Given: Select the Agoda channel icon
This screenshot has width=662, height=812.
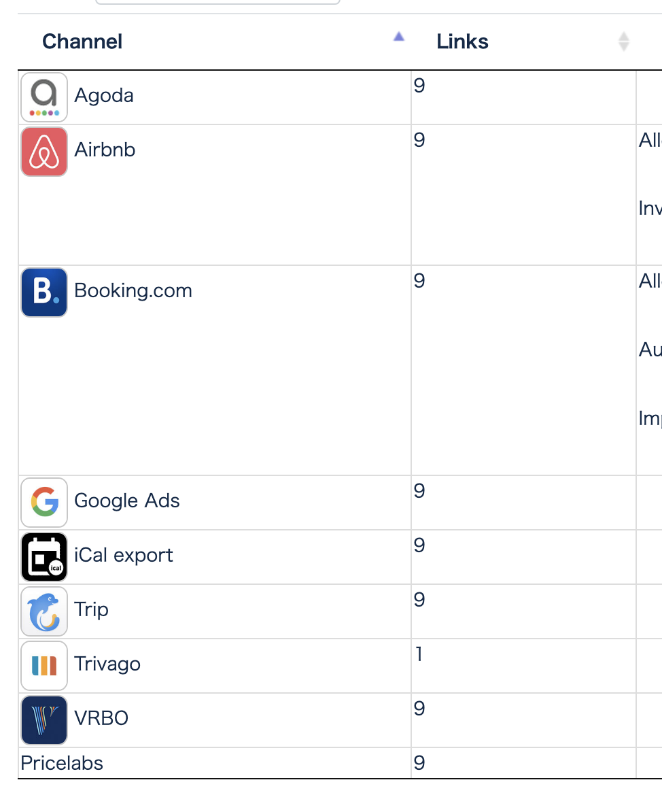Looking at the screenshot, I should [43, 97].
